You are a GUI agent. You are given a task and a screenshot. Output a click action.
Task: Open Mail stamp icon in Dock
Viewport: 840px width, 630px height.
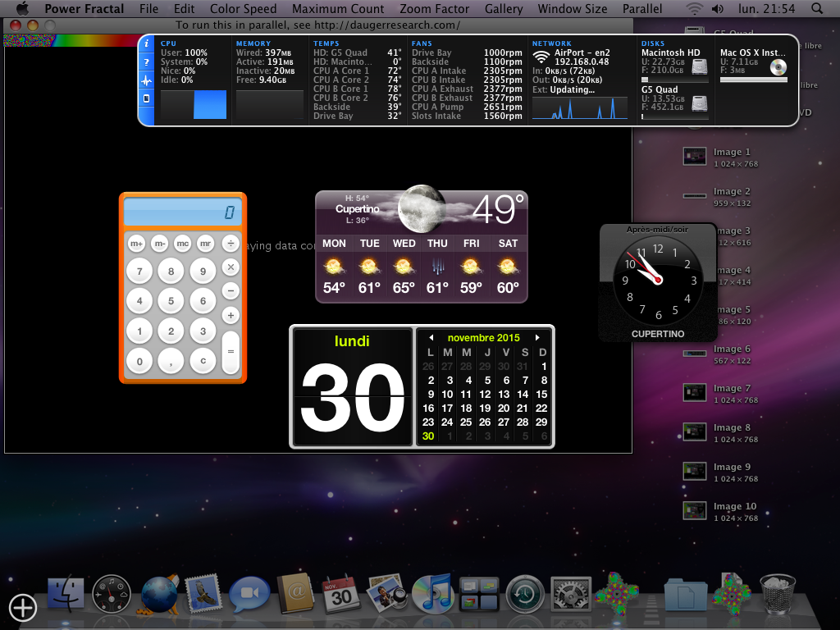click(x=203, y=594)
